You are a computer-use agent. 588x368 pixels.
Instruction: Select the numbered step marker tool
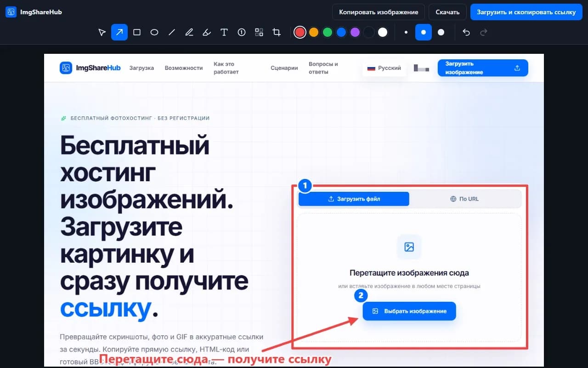(x=242, y=32)
